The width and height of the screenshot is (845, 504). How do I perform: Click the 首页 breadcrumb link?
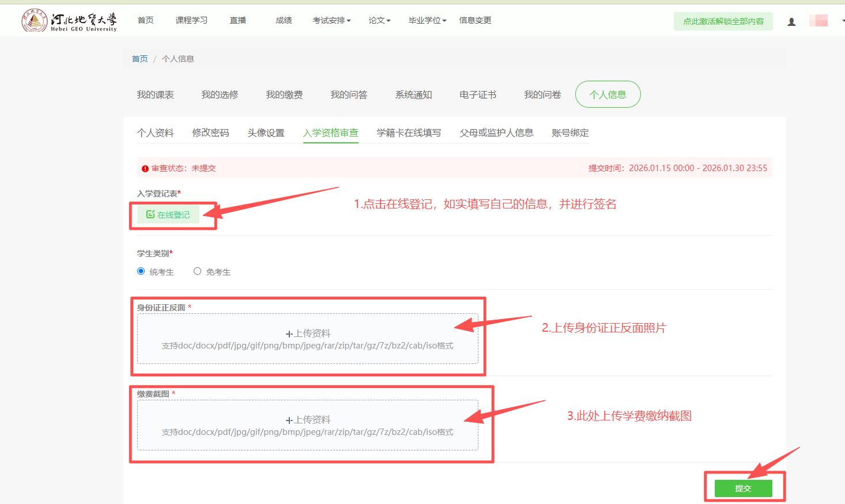(139, 59)
